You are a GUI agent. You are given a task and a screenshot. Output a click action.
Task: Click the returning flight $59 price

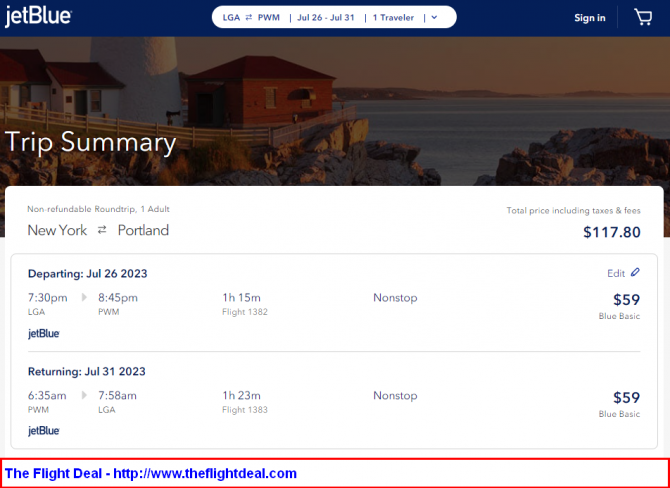(626, 397)
